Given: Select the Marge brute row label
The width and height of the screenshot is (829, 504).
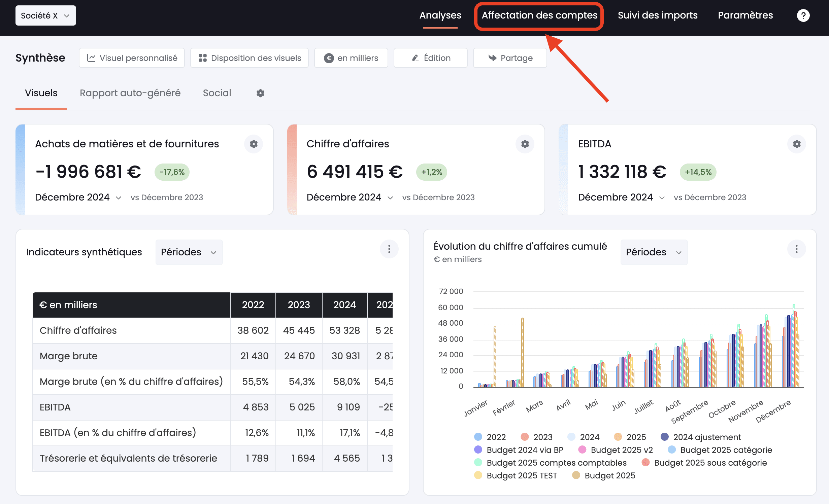Looking at the screenshot, I should (x=69, y=356).
